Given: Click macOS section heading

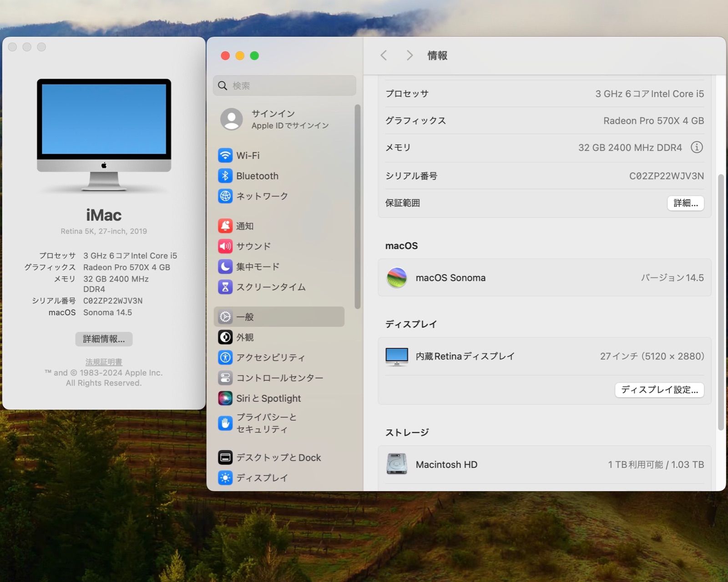Looking at the screenshot, I should [x=401, y=246].
